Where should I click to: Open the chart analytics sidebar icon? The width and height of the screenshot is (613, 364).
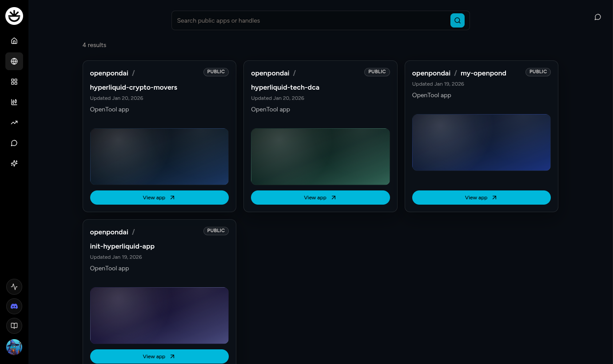(x=14, y=102)
